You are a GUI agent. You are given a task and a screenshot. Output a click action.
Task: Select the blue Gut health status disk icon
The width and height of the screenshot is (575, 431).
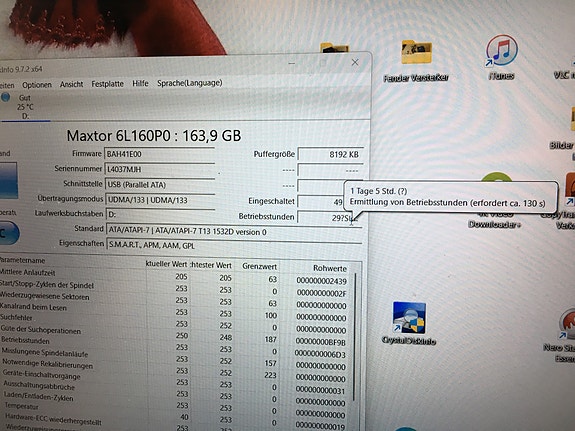(x=6, y=98)
